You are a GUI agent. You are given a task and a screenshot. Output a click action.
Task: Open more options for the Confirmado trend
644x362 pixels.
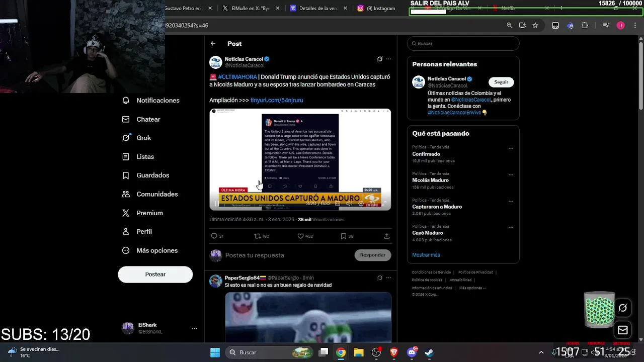pyautogui.click(x=511, y=149)
